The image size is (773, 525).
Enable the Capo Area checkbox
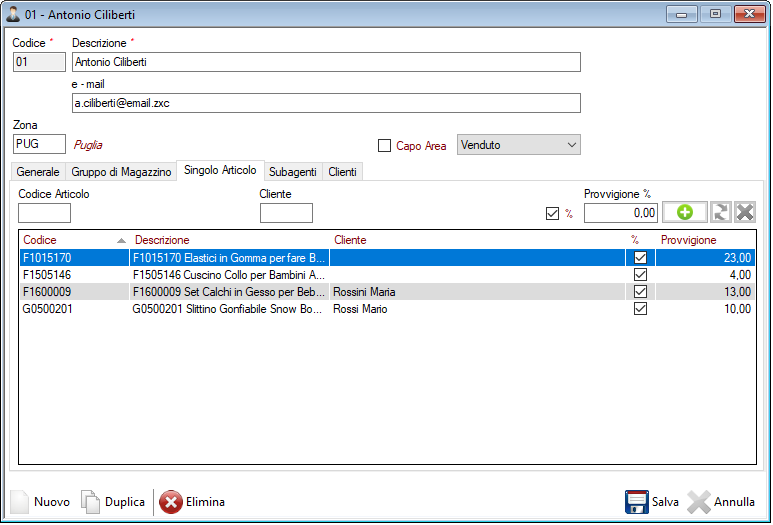385,146
